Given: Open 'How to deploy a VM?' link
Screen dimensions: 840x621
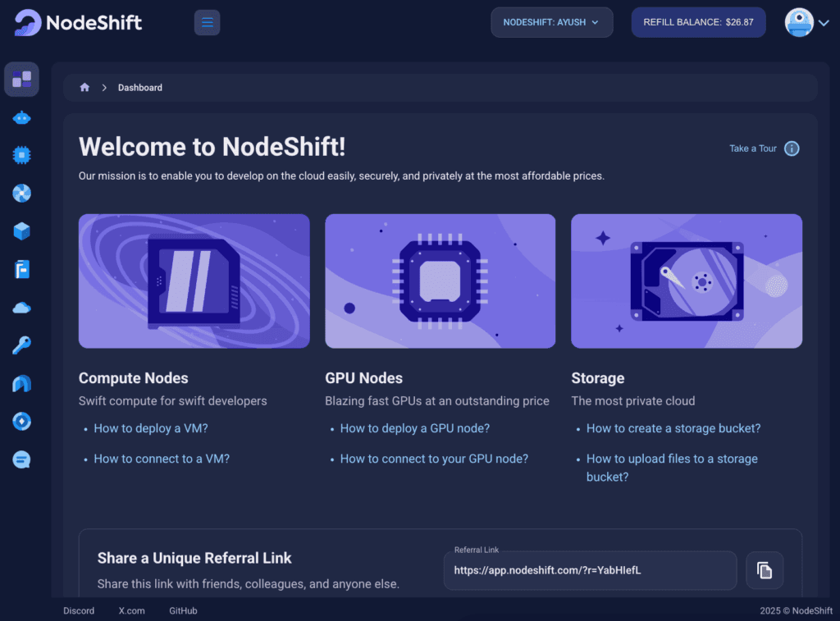Looking at the screenshot, I should pyautogui.click(x=151, y=428).
